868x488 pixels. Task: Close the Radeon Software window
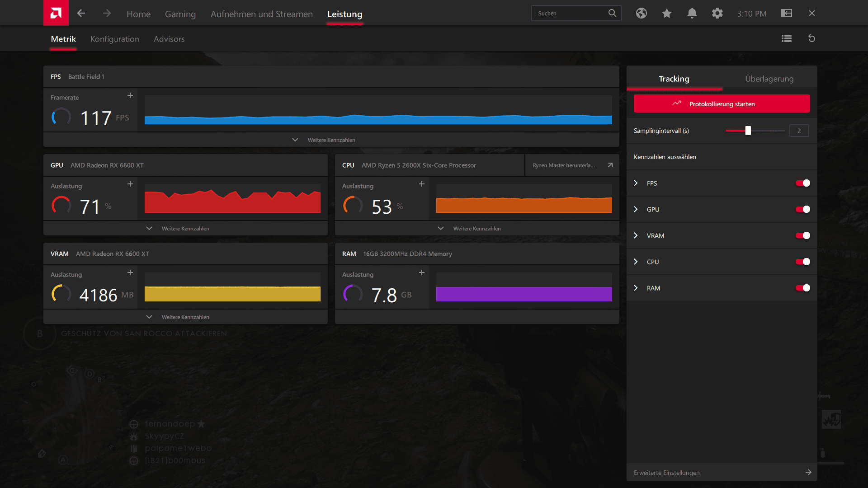811,13
